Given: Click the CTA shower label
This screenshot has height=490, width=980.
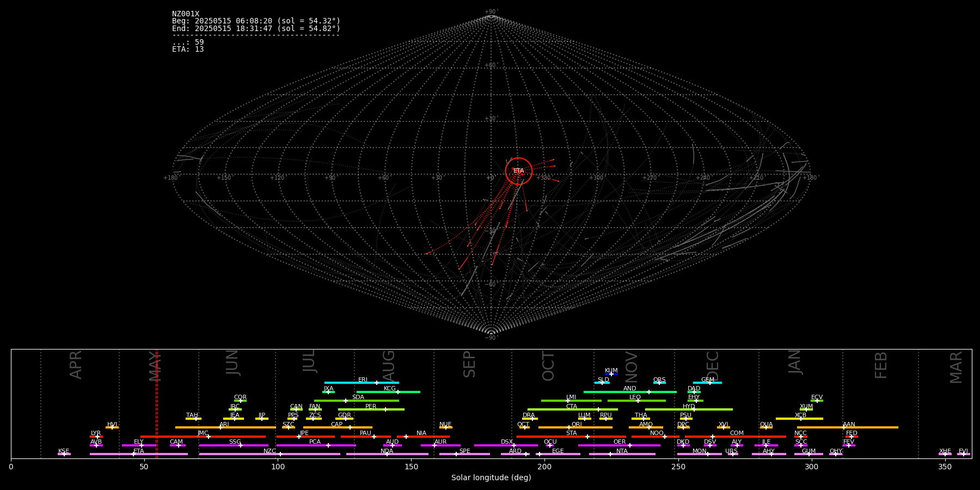Looking at the screenshot, I should [x=571, y=407].
